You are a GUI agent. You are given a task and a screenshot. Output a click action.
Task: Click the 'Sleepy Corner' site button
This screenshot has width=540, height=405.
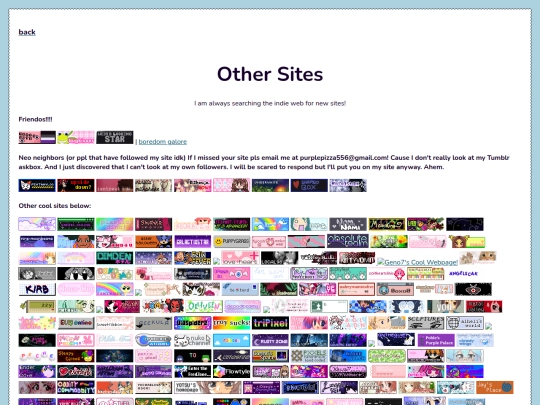tap(76, 355)
